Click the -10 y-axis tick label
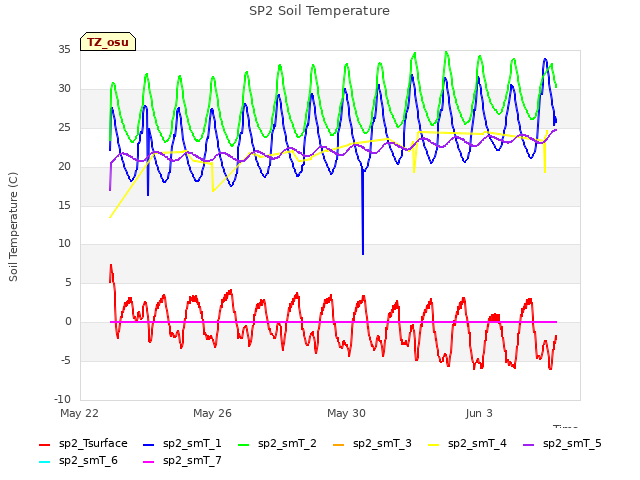640x480 pixels. point(63,400)
